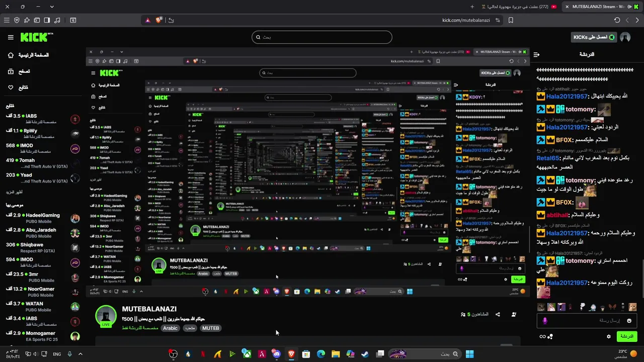Open followed channel RpWy
The width and height of the screenshot is (644, 362).
pos(43,134)
